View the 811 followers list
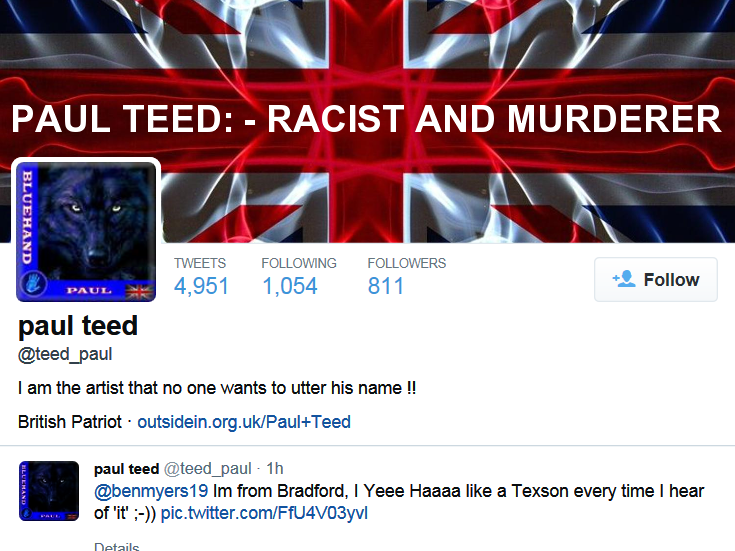The image size is (735, 551). click(x=385, y=286)
